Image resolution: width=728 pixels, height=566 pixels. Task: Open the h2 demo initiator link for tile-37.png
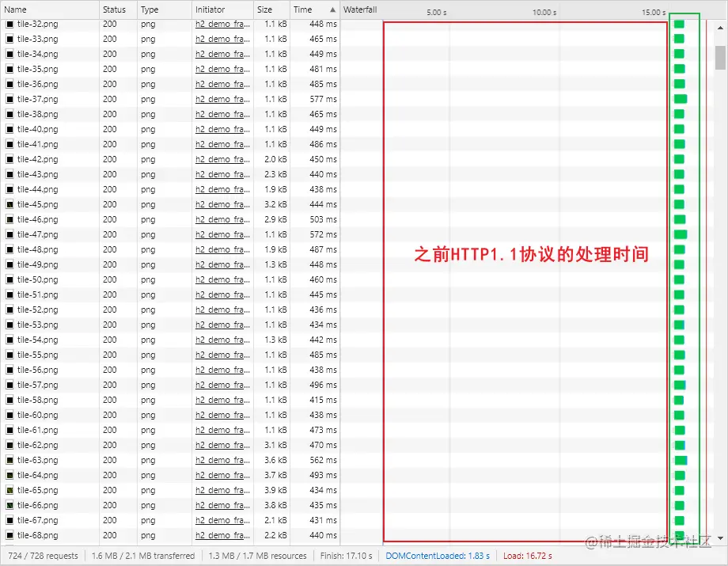coord(221,99)
